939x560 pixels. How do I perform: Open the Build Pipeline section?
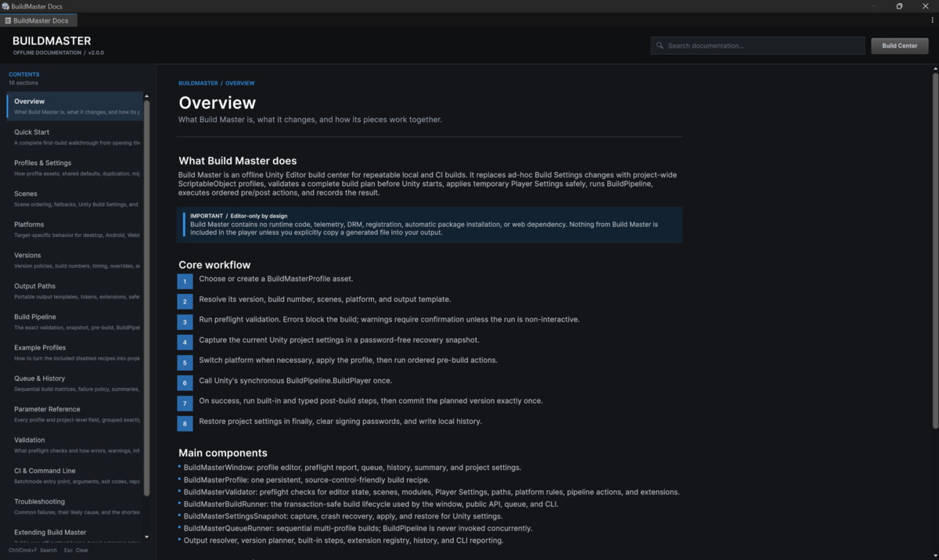[x=74, y=321]
